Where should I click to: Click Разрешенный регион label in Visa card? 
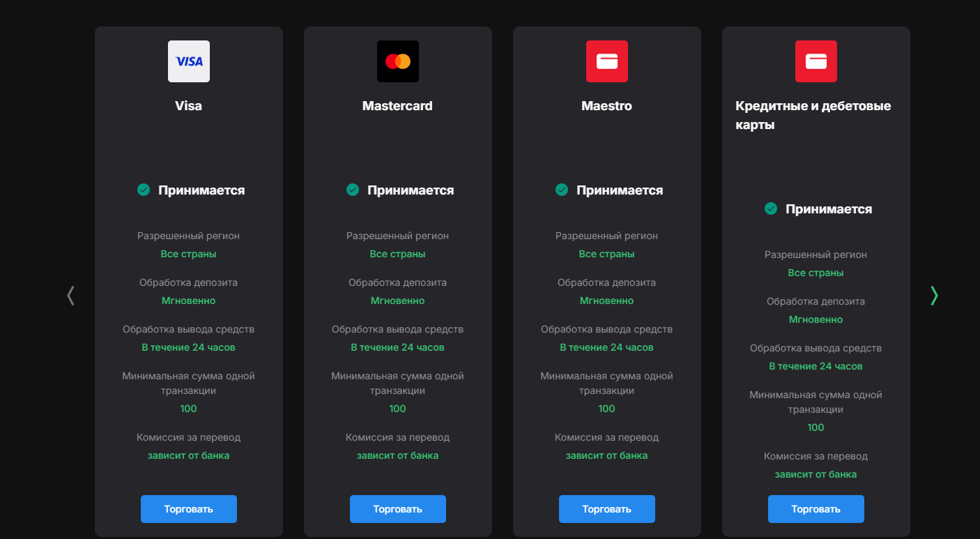point(189,236)
